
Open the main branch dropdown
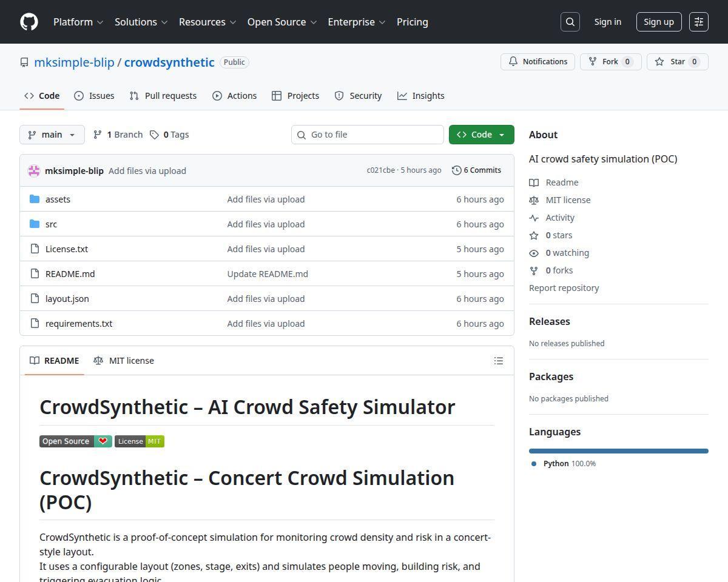(x=52, y=135)
